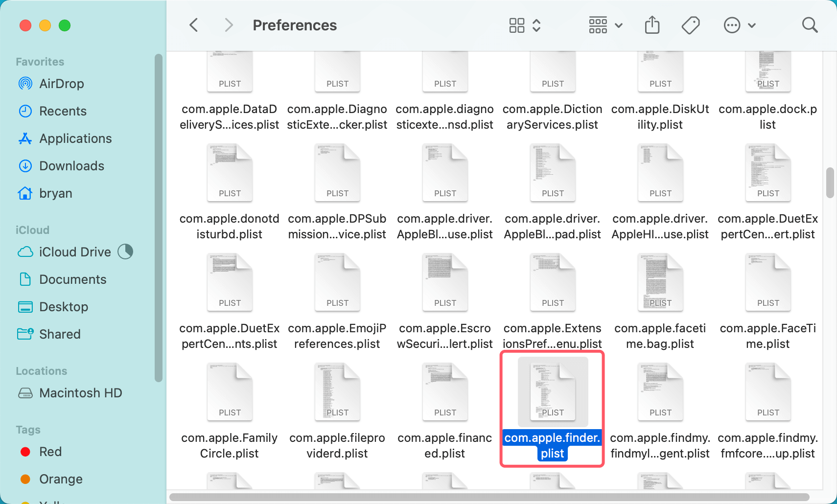Filter by the Orange tag

(61, 479)
